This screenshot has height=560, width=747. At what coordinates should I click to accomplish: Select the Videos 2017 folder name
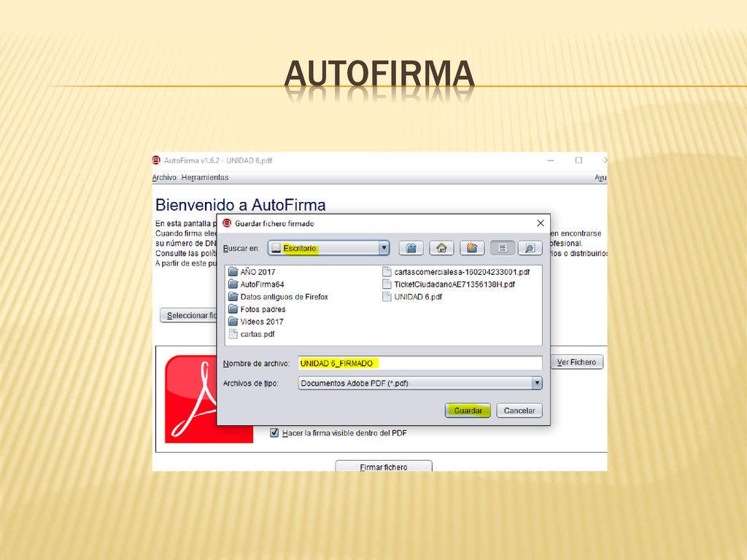(262, 322)
